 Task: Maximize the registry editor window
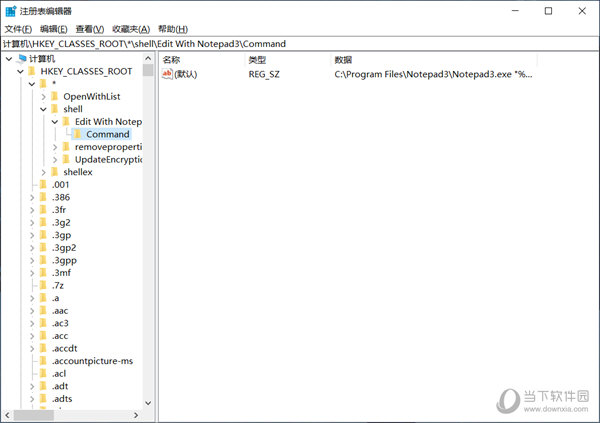(x=548, y=11)
